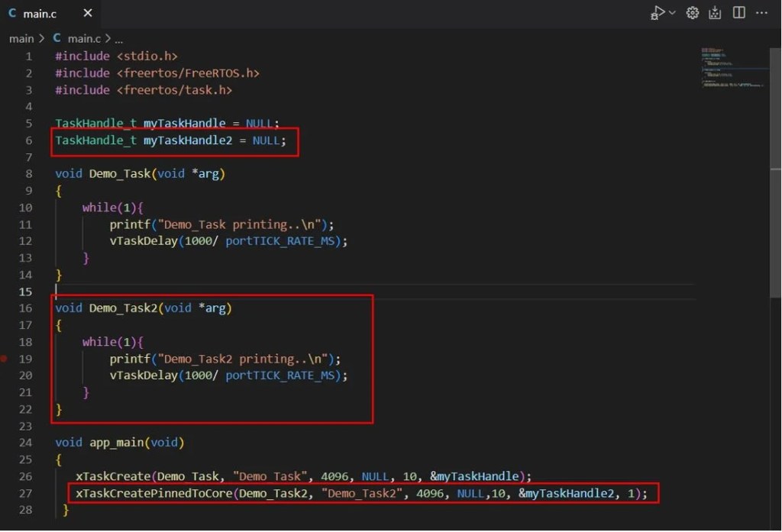Image resolution: width=782 pixels, height=532 pixels.
Task: Click 'while(1){' on line 18
Action: (113, 342)
